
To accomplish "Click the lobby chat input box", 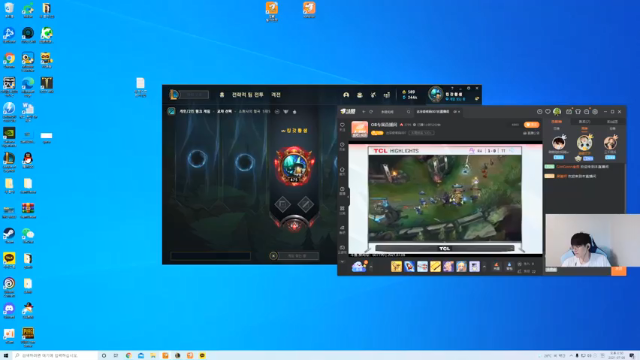I will coord(210,256).
